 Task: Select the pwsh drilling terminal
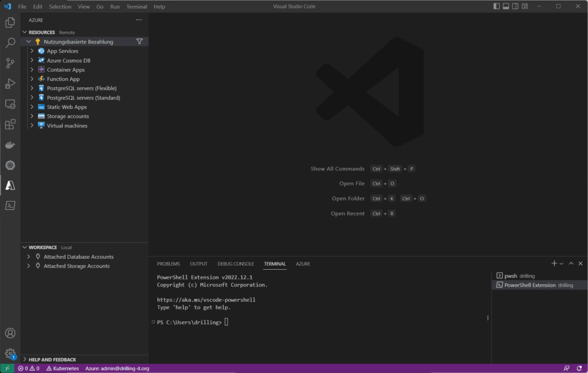539,276
